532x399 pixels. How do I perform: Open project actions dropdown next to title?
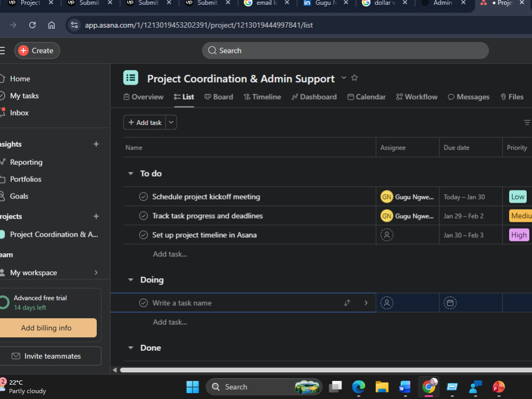(x=344, y=78)
